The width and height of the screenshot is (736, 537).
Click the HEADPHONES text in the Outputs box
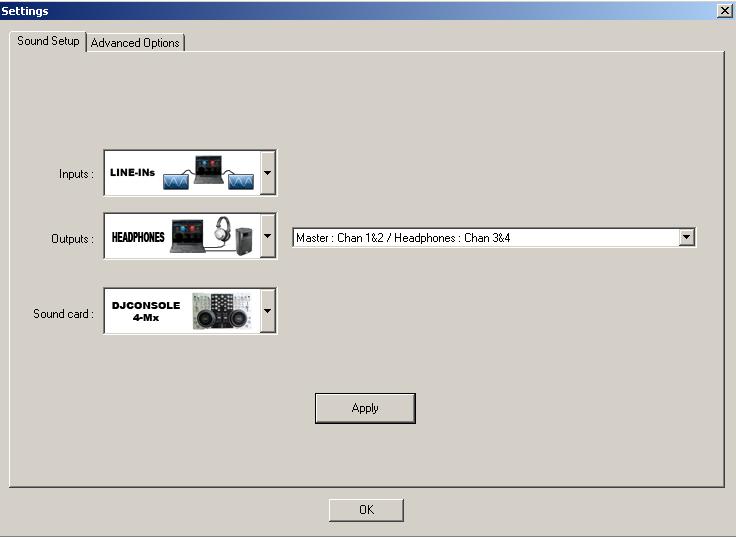click(x=138, y=237)
